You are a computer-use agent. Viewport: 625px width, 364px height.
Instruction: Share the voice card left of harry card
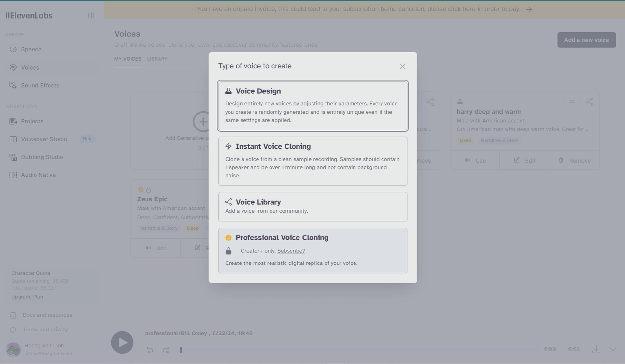coord(430,101)
